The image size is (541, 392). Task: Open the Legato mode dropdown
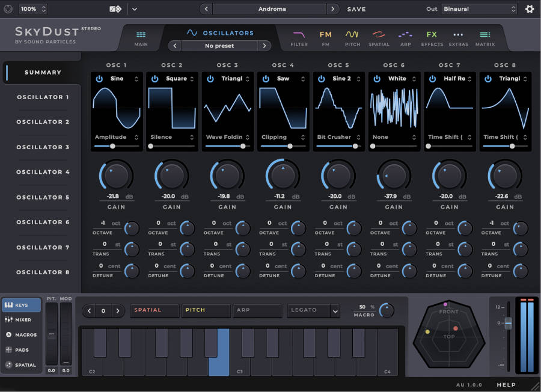pos(313,310)
